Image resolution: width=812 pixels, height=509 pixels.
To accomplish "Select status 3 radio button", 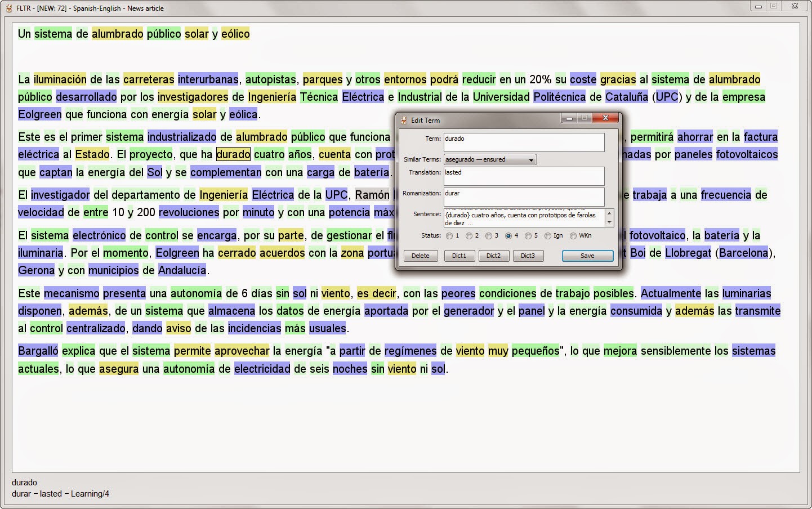I will (488, 236).
